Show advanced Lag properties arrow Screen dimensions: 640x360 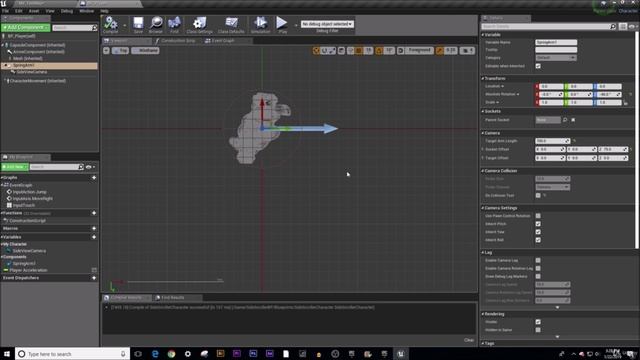[x=558, y=307]
